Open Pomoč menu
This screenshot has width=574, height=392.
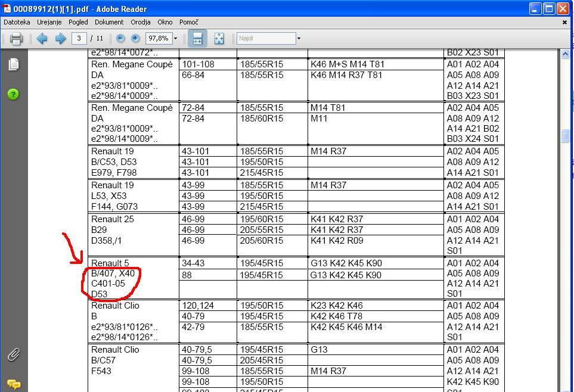(x=189, y=22)
